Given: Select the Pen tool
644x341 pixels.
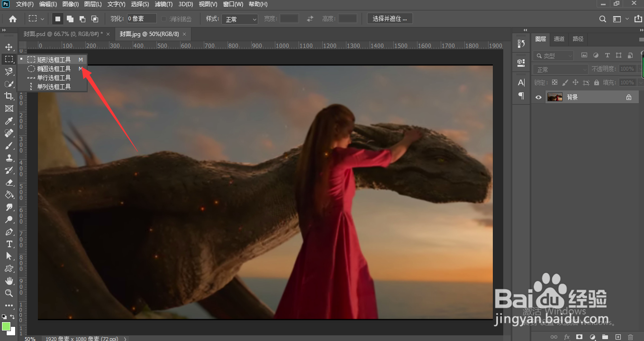Looking at the screenshot, I should (9, 232).
